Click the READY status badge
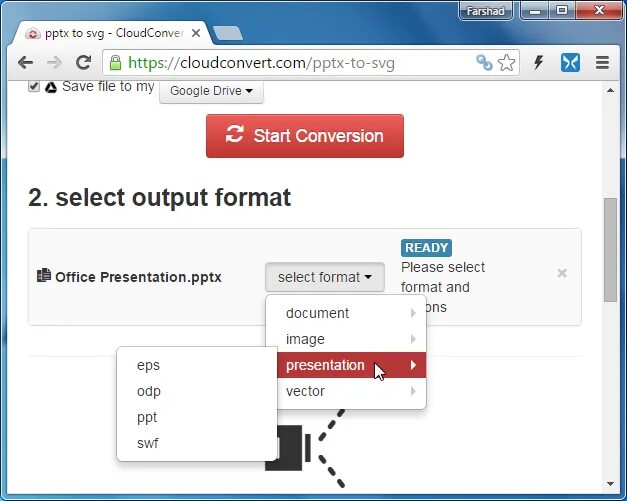 click(x=426, y=248)
